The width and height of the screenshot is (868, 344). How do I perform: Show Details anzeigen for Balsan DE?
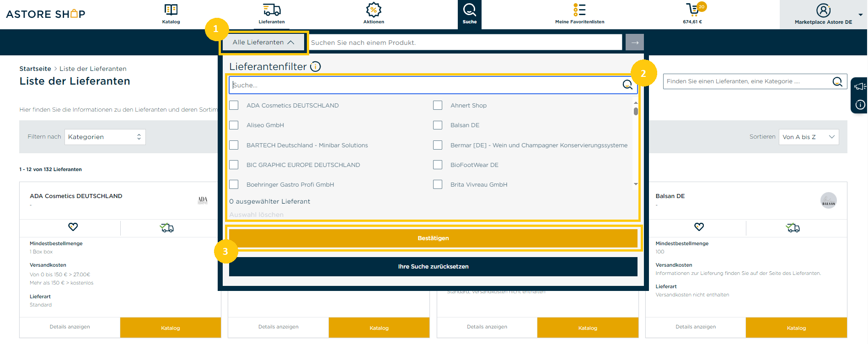pos(696,327)
